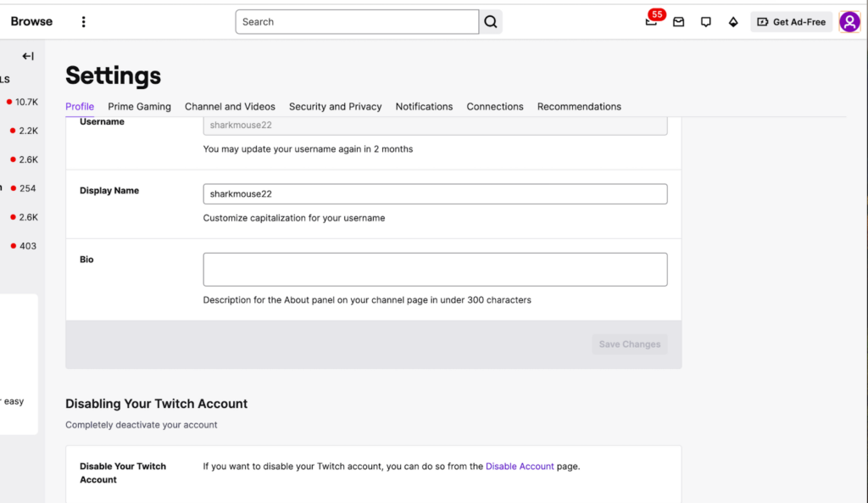868x503 pixels.
Task: Open the more options three-dot menu near Browse
Action: pyautogui.click(x=83, y=21)
